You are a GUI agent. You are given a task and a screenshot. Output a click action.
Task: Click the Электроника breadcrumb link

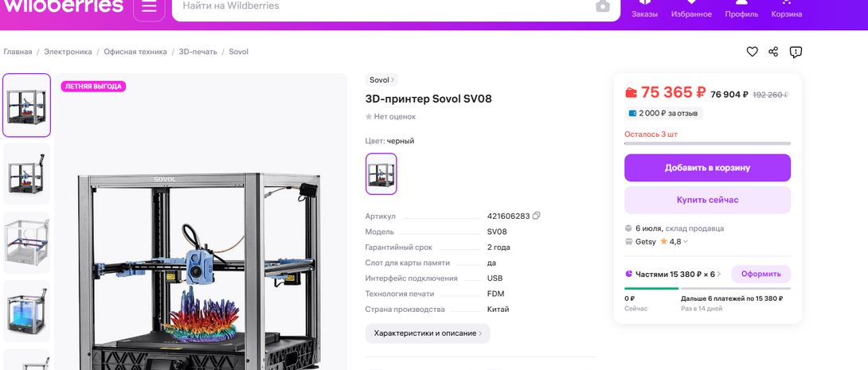point(68,52)
